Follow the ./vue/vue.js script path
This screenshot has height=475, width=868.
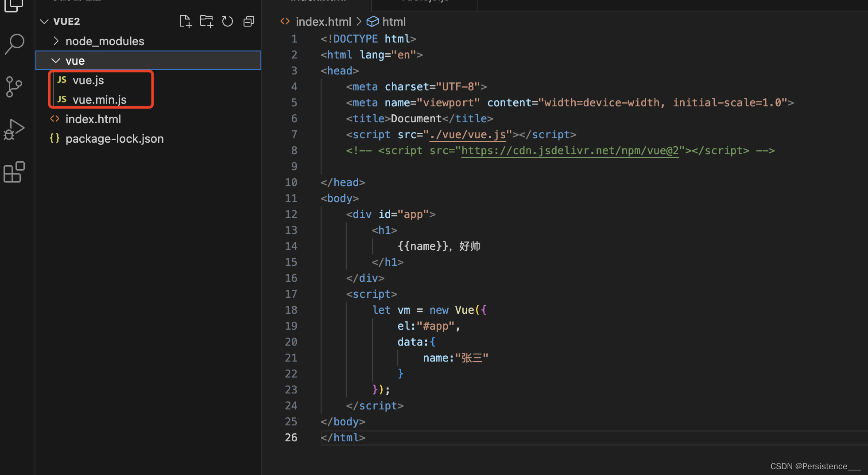pyautogui.click(x=468, y=135)
